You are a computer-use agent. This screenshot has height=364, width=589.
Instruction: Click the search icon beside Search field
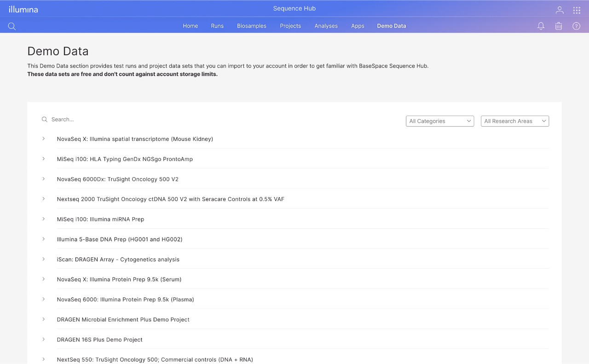[x=45, y=120]
